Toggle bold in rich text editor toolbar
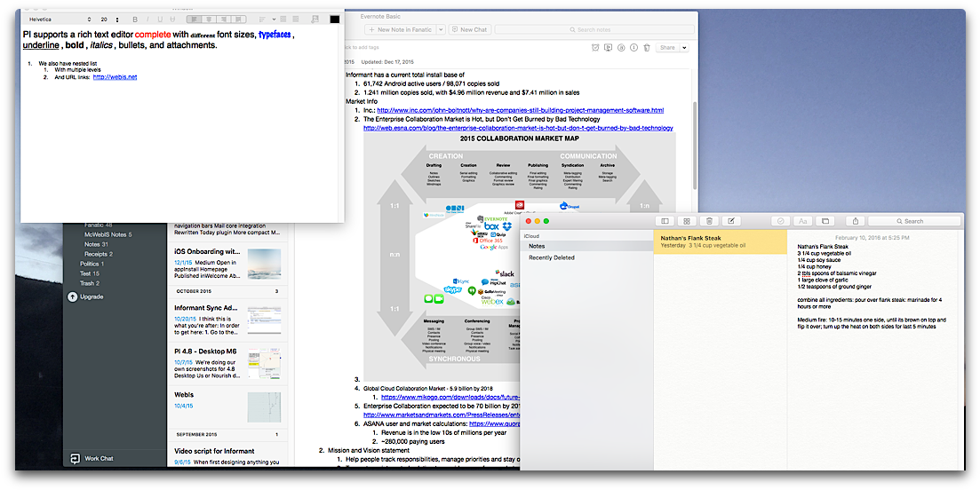Screen dimensions: 980x490 click(135, 20)
